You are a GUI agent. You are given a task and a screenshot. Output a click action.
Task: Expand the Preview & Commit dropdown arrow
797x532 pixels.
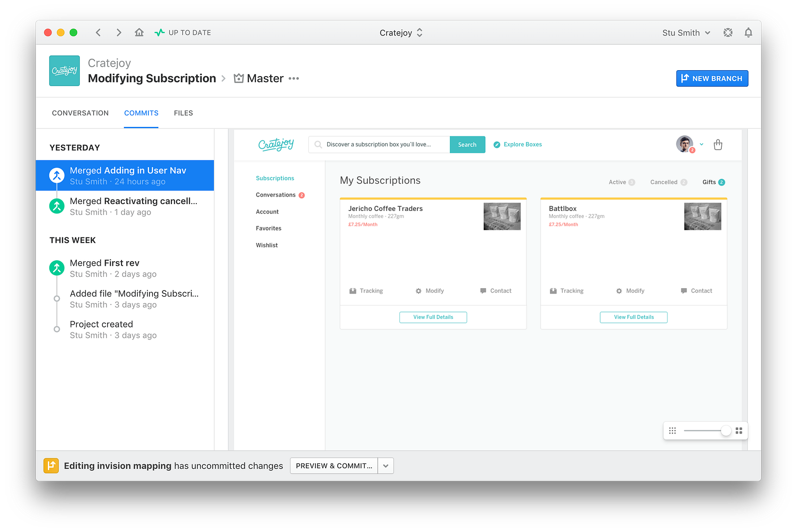click(x=386, y=466)
